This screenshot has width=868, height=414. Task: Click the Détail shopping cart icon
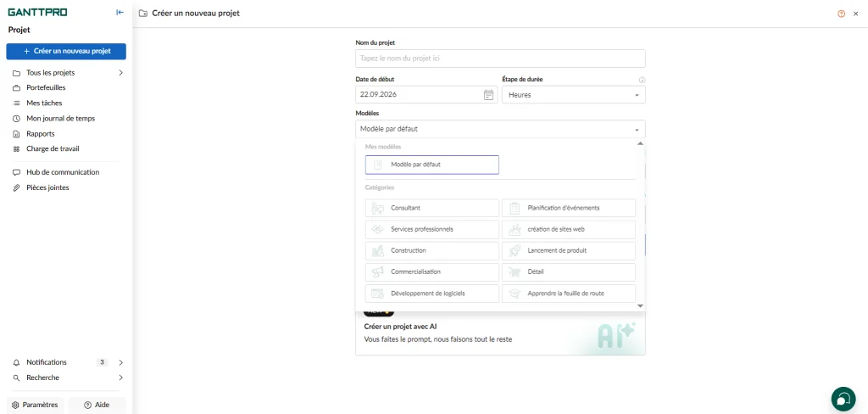tap(515, 272)
